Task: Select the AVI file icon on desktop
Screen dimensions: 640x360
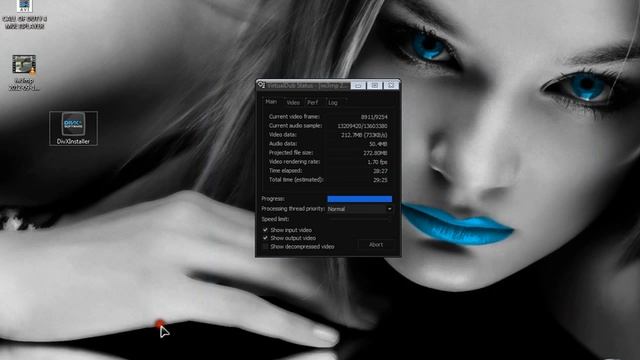Action: (24, 14)
